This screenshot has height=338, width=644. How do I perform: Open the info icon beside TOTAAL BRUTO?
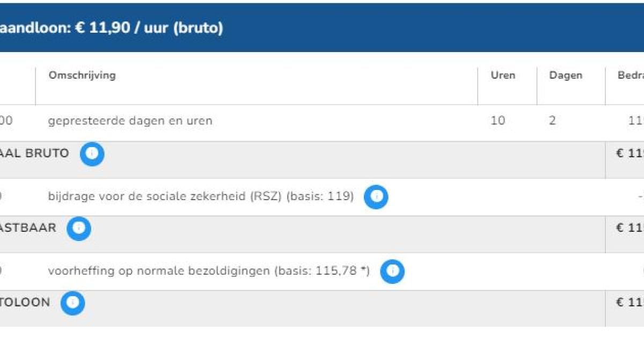pos(92,153)
